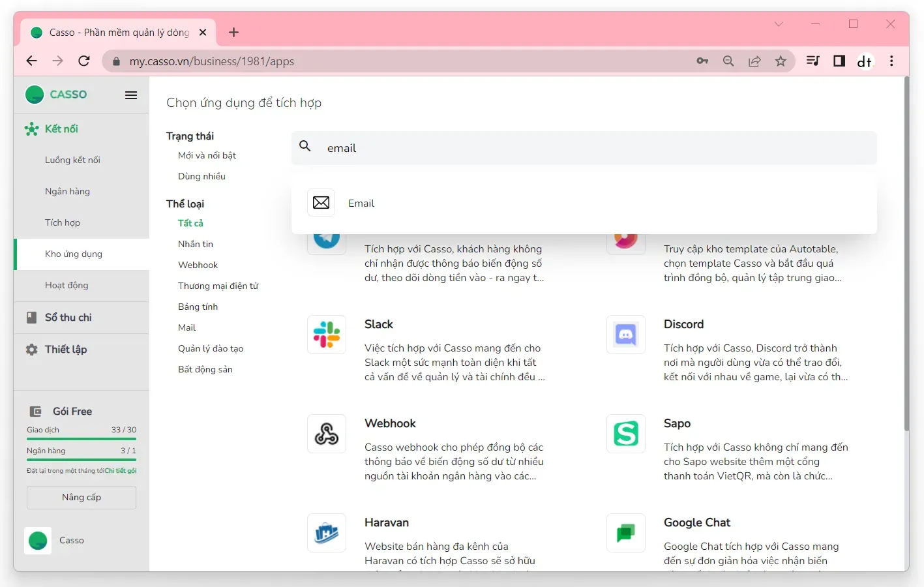The width and height of the screenshot is (924, 587).
Task: Open the Chi tiết gói link
Action: 121,471
